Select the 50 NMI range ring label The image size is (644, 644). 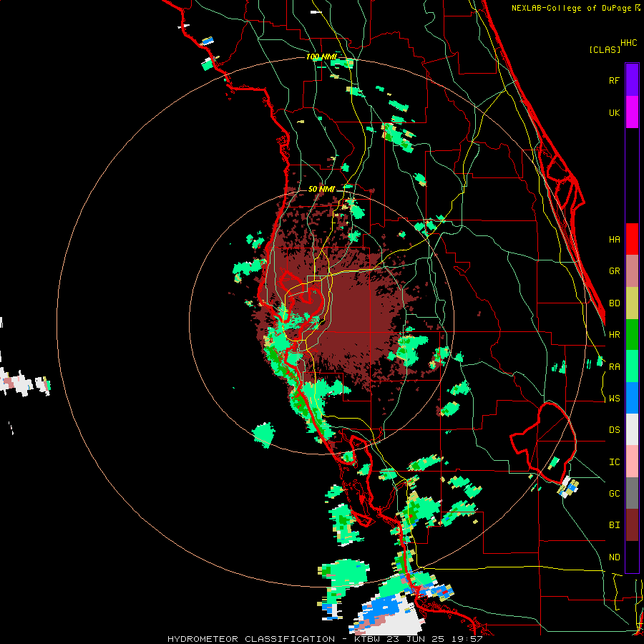pos(321,190)
